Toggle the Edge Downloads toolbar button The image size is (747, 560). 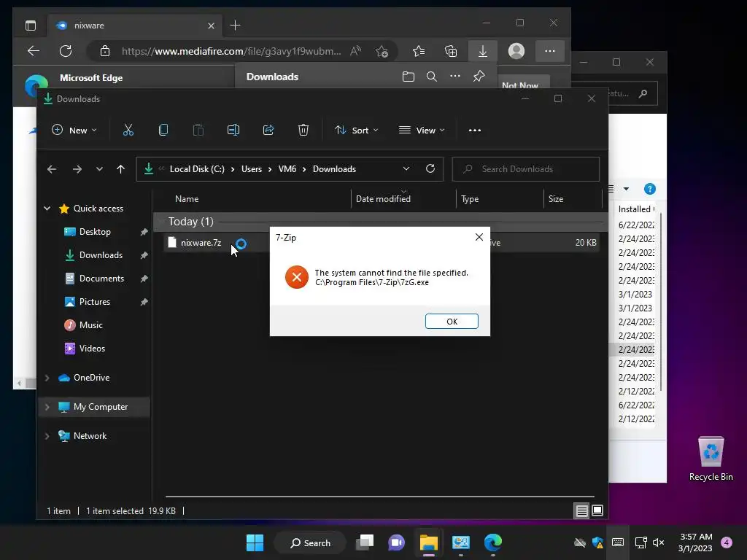click(483, 51)
